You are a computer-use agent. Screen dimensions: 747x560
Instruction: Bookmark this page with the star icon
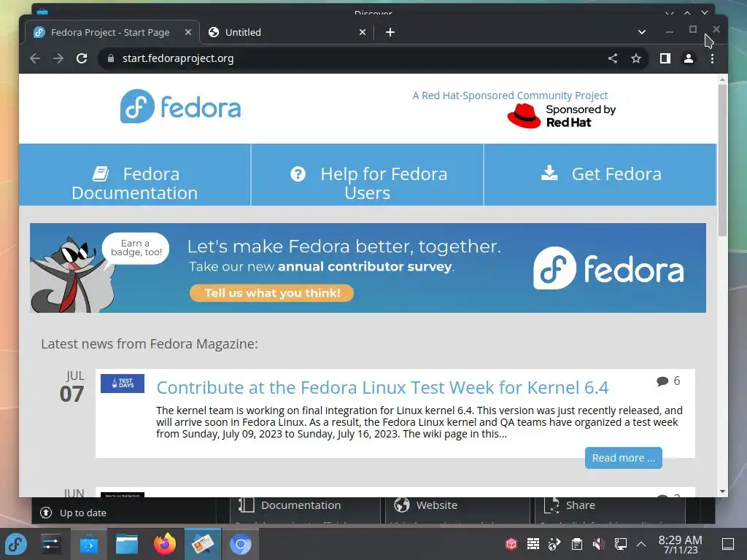click(x=636, y=58)
